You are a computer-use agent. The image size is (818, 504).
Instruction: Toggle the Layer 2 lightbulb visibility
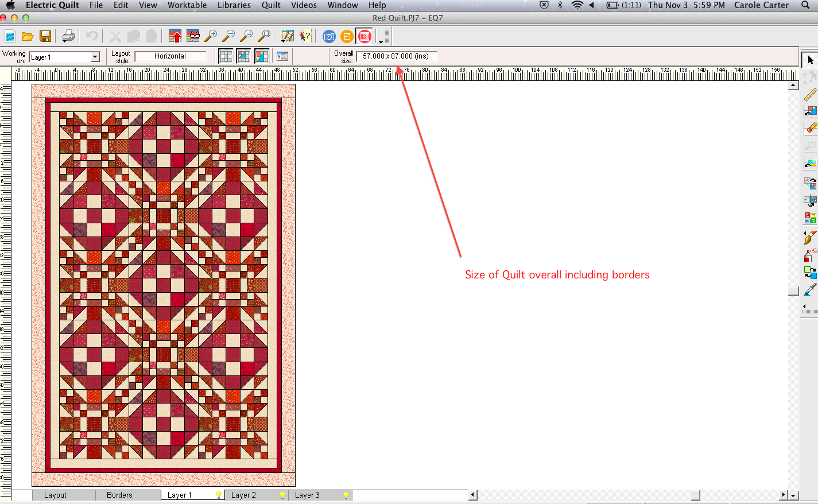282,495
